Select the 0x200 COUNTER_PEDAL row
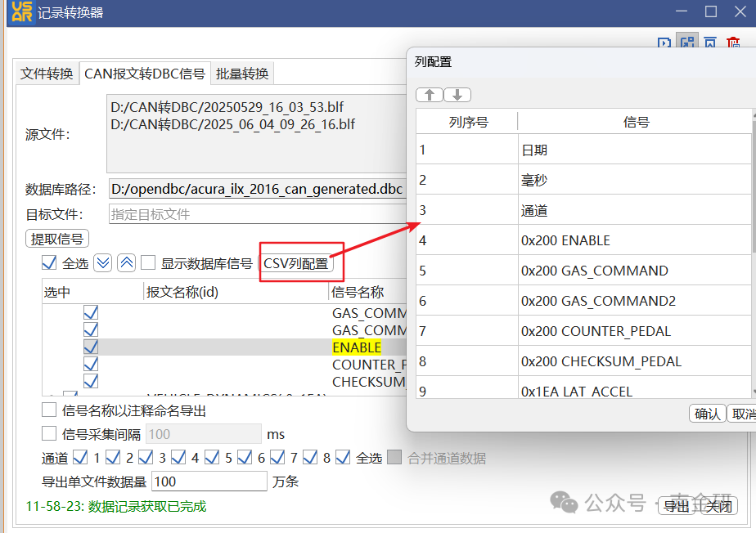 click(x=583, y=331)
